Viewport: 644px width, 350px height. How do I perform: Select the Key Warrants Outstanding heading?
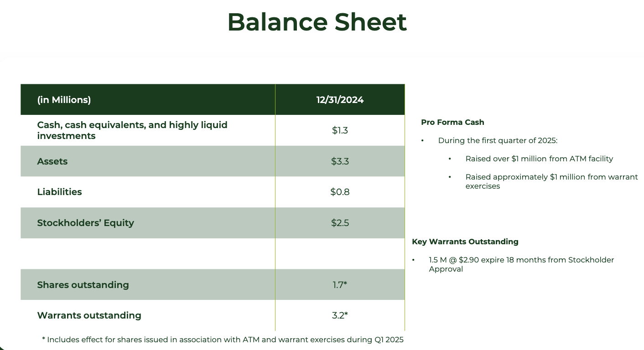pyautogui.click(x=465, y=242)
